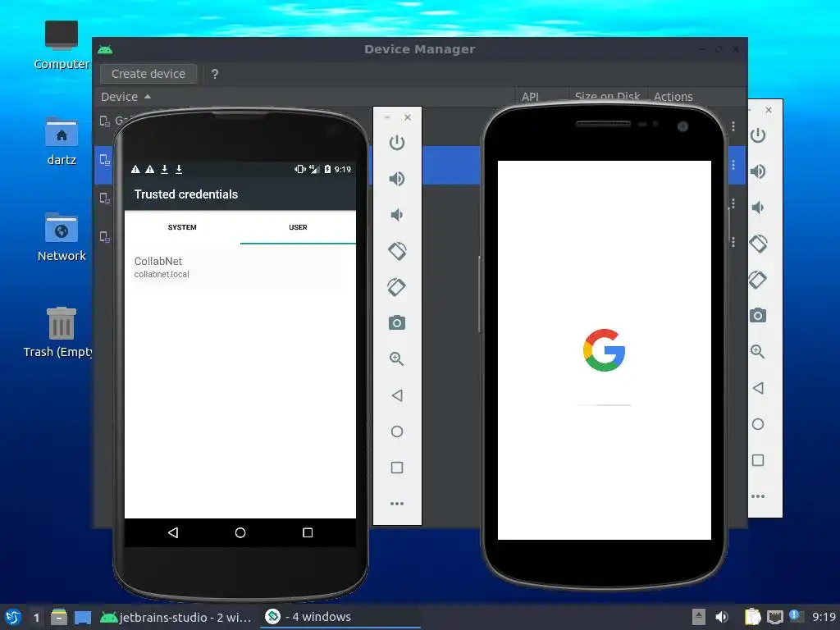Click back triangle on right emulator toolbar
Screen dimensions: 840x630
pos(757,388)
